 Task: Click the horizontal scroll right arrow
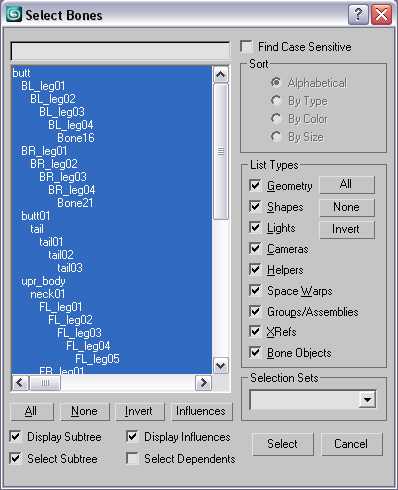(203, 382)
